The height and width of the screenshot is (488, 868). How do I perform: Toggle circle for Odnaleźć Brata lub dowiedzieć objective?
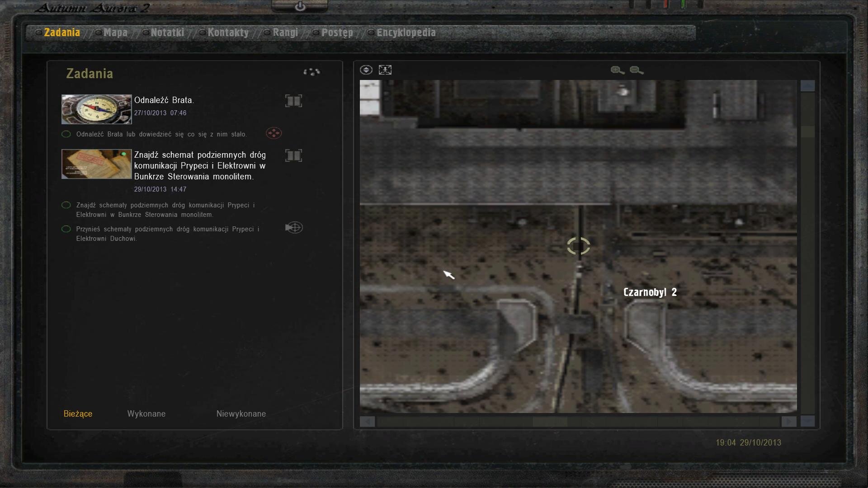pyautogui.click(x=66, y=134)
